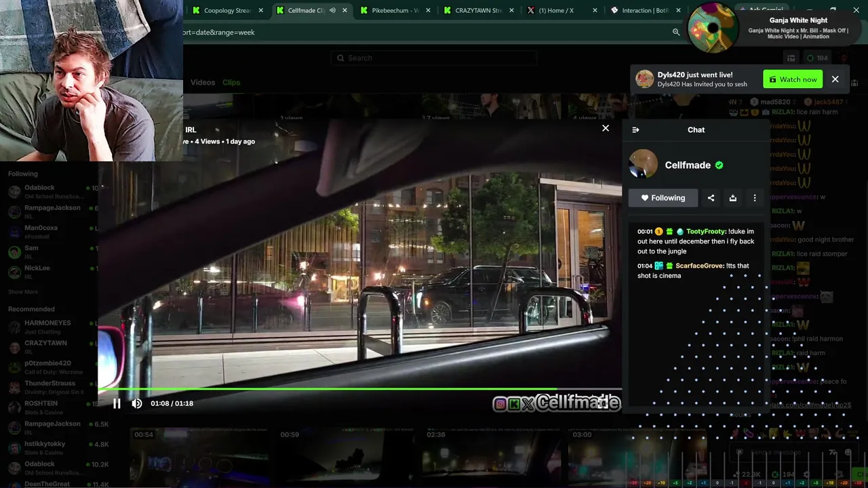Open the Cellfmade channel name link
868x488 pixels.
[x=688, y=165]
